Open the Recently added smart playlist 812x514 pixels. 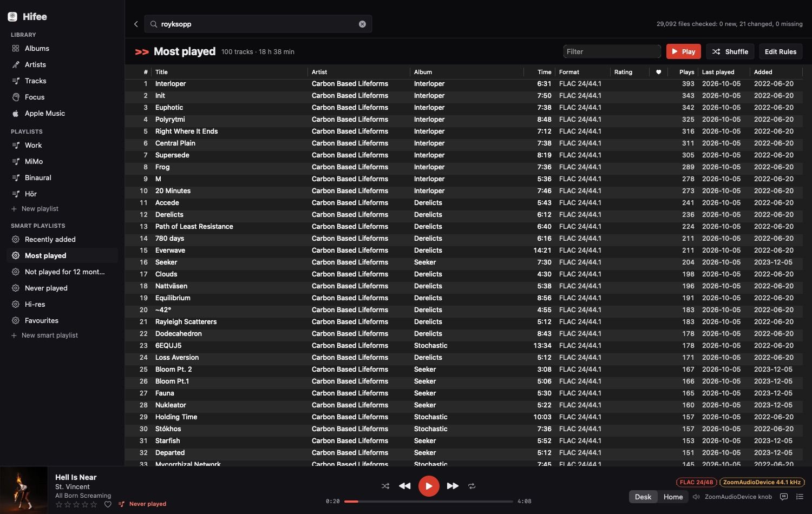(50, 239)
